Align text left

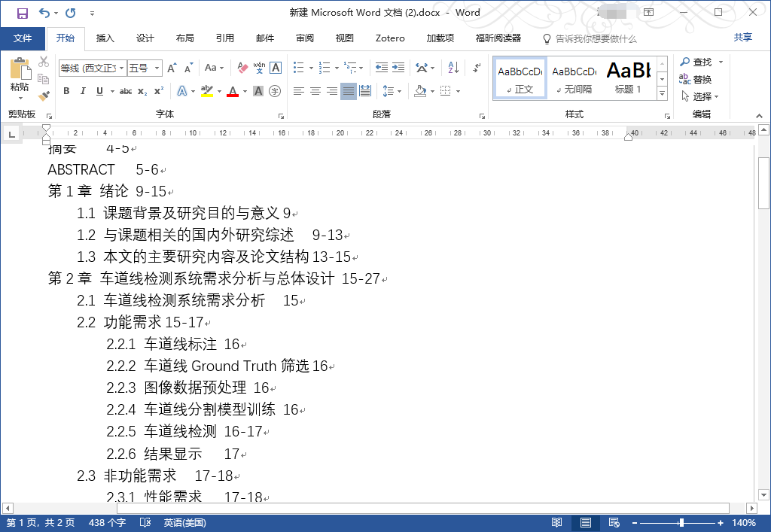[x=298, y=91]
